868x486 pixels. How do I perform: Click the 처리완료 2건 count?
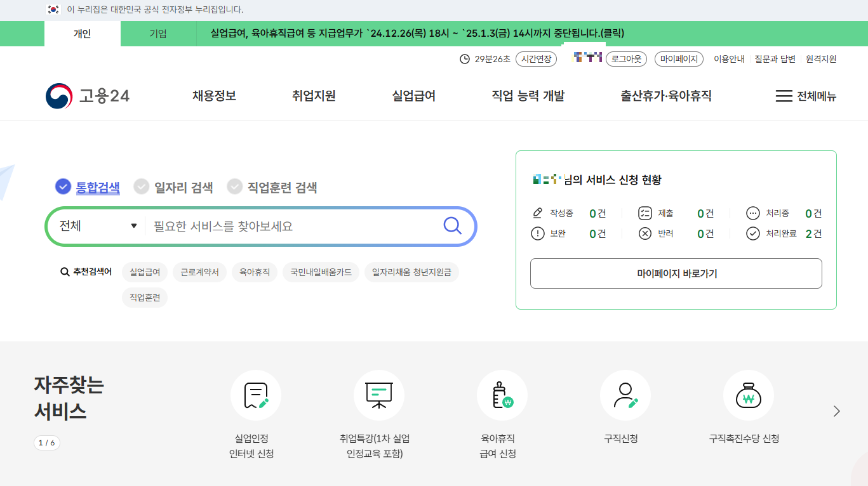[813, 233]
